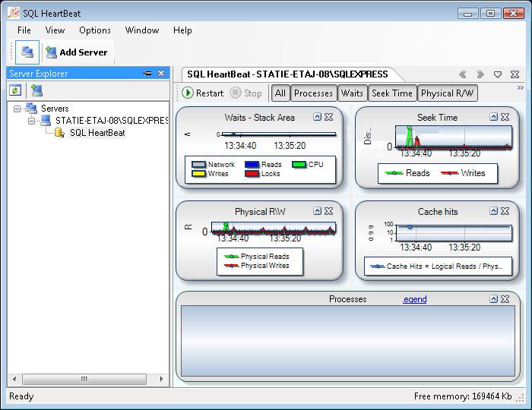Pin the Server Explorer panel
Viewport: 532px width, 410px height.
pos(147,73)
